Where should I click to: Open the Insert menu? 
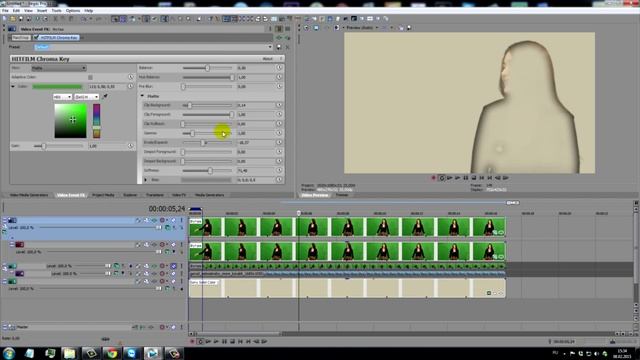click(42, 11)
